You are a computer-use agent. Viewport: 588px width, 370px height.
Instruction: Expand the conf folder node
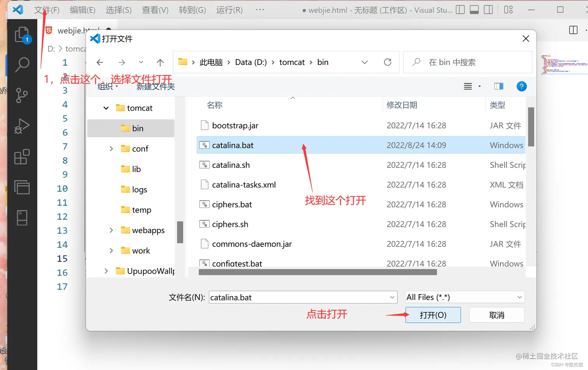(111, 148)
